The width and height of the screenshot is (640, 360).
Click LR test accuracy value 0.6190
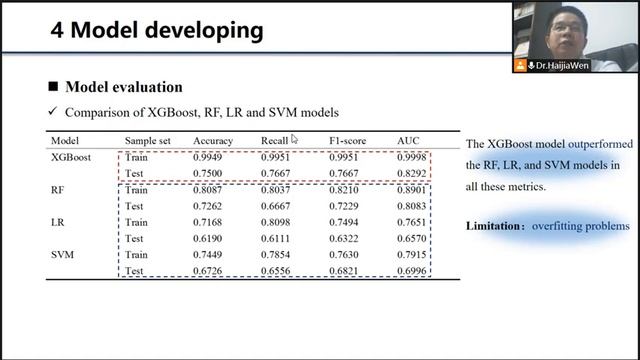click(x=207, y=238)
